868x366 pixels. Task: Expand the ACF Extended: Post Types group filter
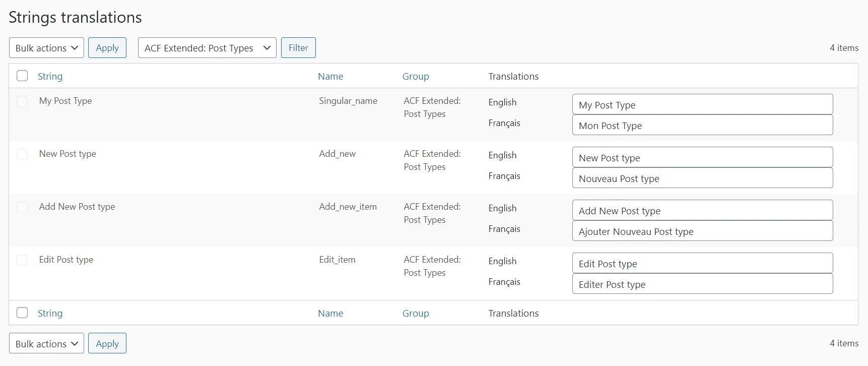pyautogui.click(x=207, y=48)
